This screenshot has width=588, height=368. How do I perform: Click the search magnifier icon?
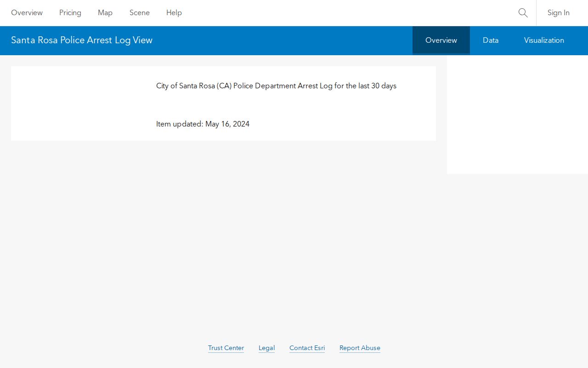[523, 13]
